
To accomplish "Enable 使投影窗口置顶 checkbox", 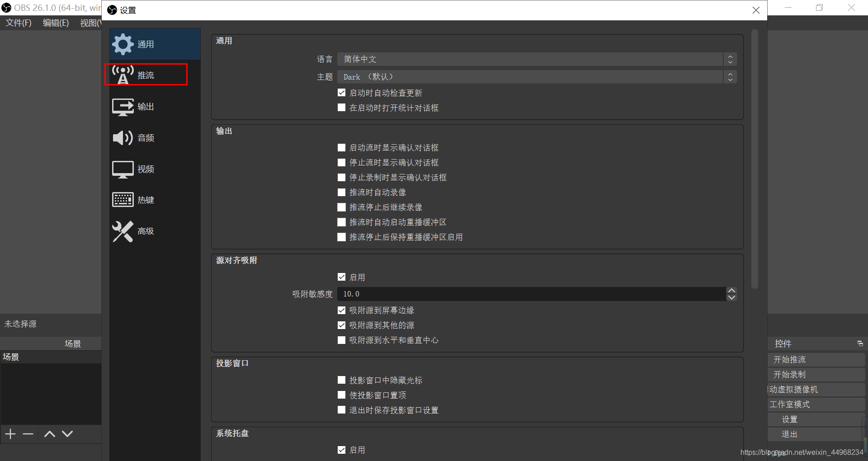I will 342,395.
